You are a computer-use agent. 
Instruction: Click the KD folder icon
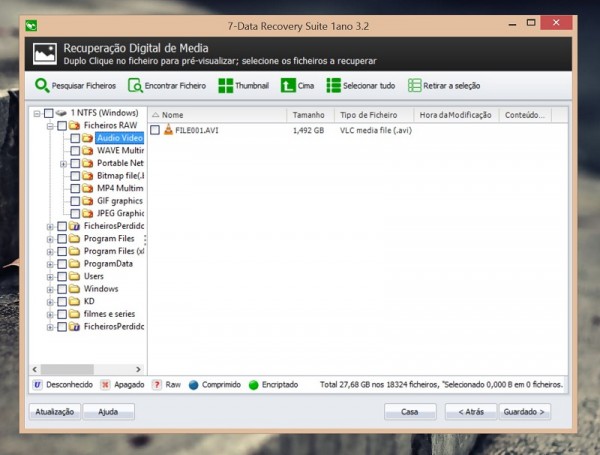click(74, 302)
